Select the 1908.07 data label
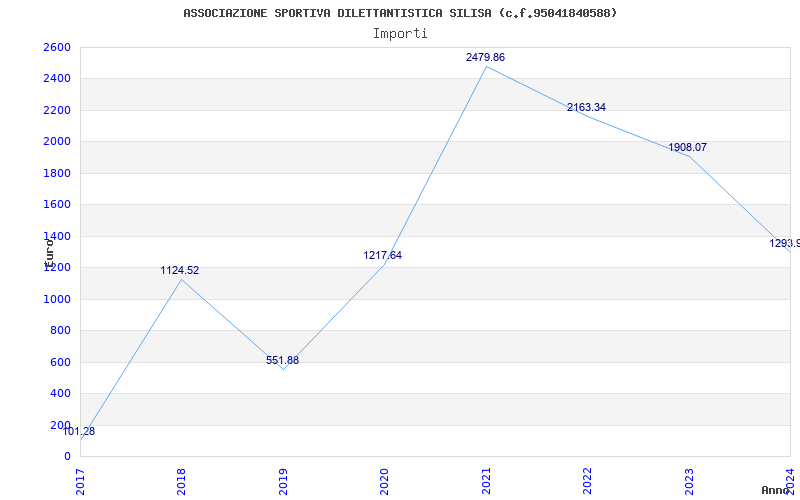The width and height of the screenshot is (800, 500). [x=688, y=147]
